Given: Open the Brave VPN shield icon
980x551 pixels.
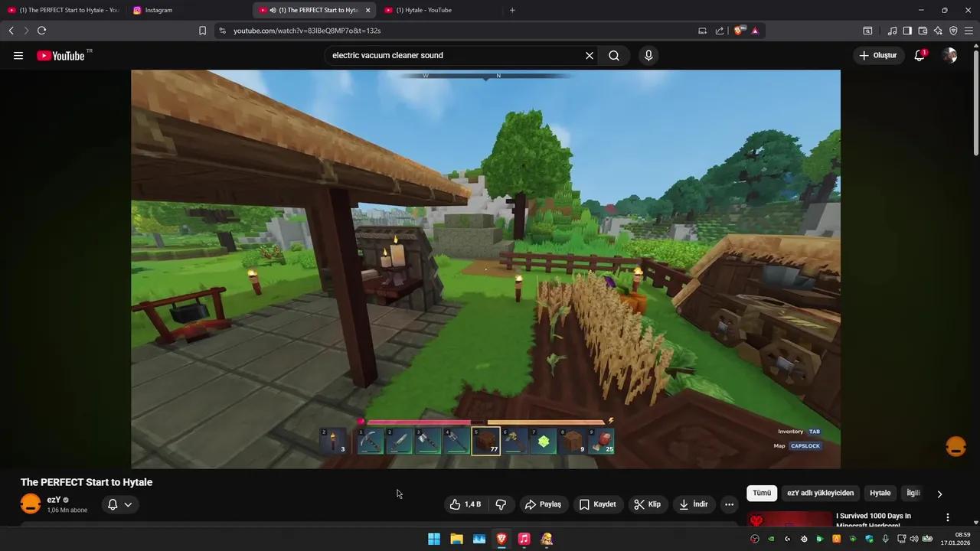Looking at the screenshot, I should coord(953,31).
